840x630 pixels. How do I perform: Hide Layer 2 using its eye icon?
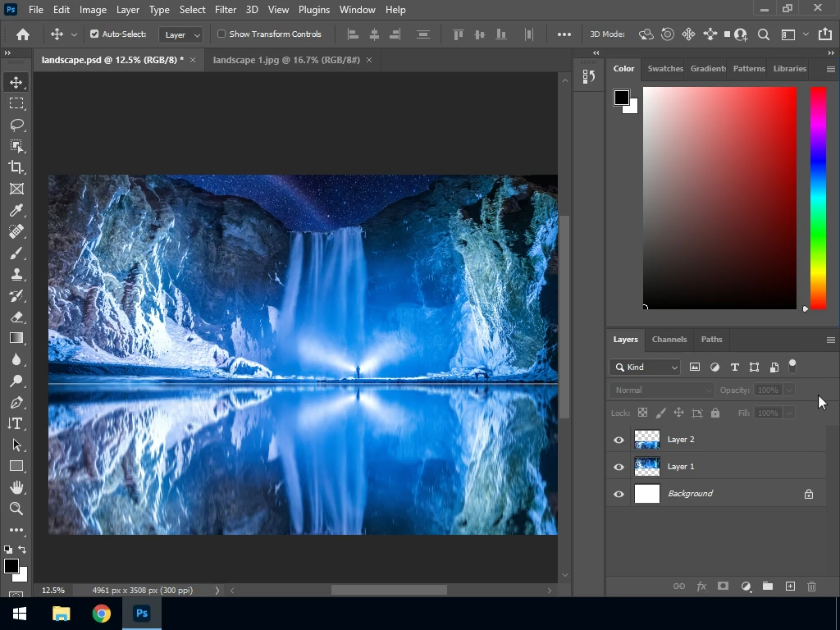[619, 440]
